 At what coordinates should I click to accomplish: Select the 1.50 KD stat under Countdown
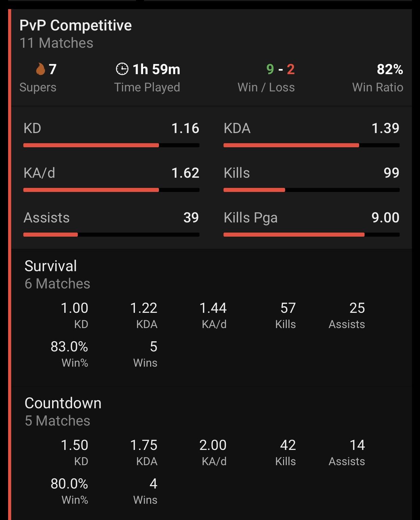pos(74,445)
